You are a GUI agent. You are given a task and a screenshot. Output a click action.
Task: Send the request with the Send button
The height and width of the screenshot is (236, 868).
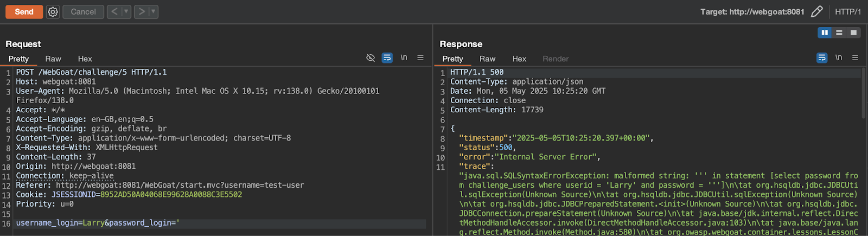(24, 11)
